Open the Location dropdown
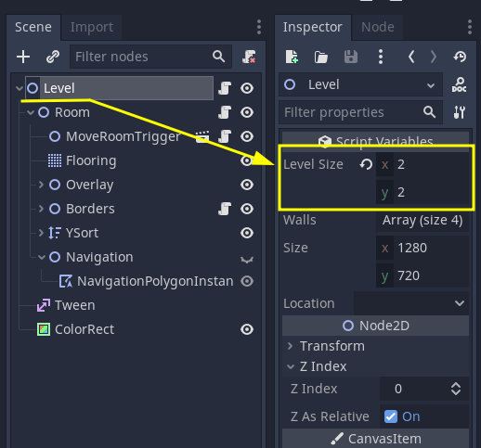Screen dimensions: 481x448 [x=411, y=303]
